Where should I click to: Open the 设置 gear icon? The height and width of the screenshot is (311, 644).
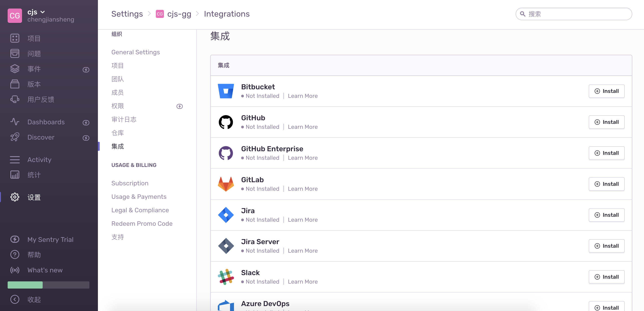(15, 197)
